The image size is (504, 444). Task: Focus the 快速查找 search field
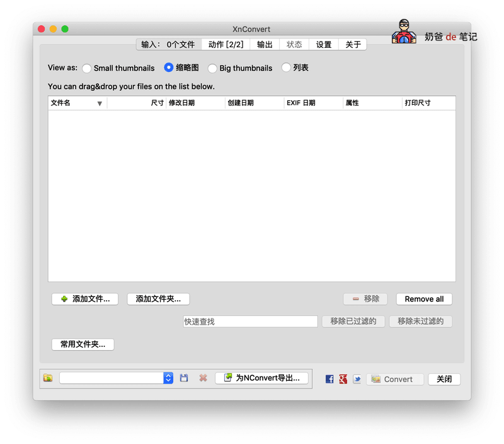click(250, 322)
